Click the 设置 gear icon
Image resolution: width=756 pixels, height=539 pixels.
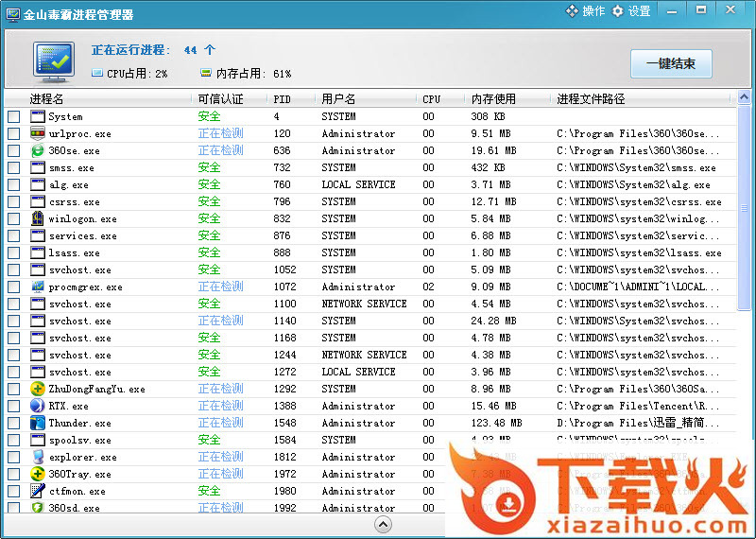[618, 10]
